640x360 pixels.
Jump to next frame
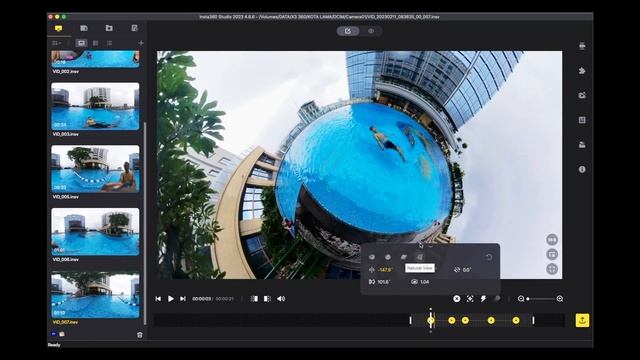(x=183, y=299)
